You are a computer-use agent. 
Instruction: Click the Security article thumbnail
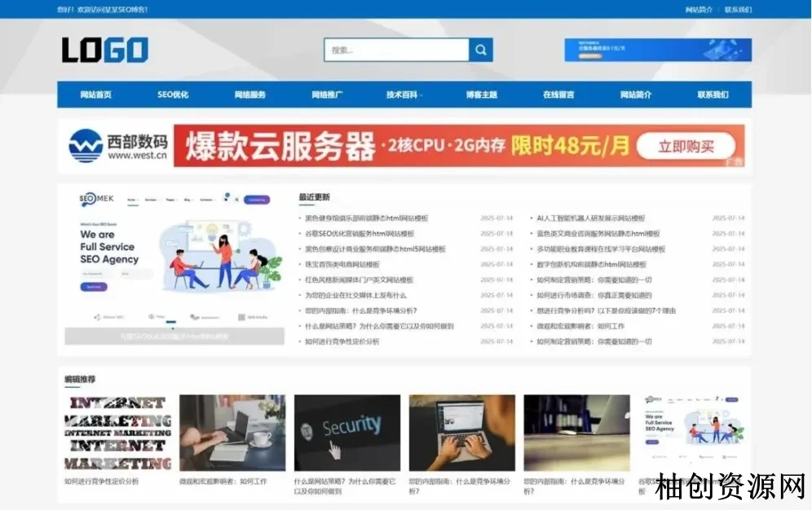point(347,433)
